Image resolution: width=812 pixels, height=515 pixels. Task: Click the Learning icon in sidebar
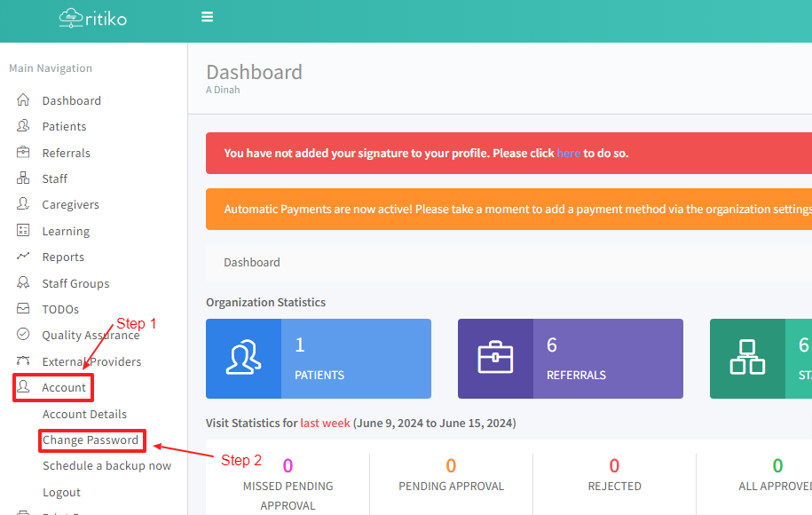pos(24,231)
